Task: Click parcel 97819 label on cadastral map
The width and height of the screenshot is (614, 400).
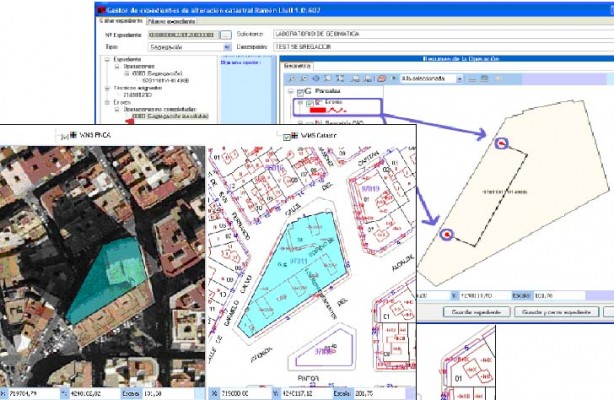Action: [370, 189]
